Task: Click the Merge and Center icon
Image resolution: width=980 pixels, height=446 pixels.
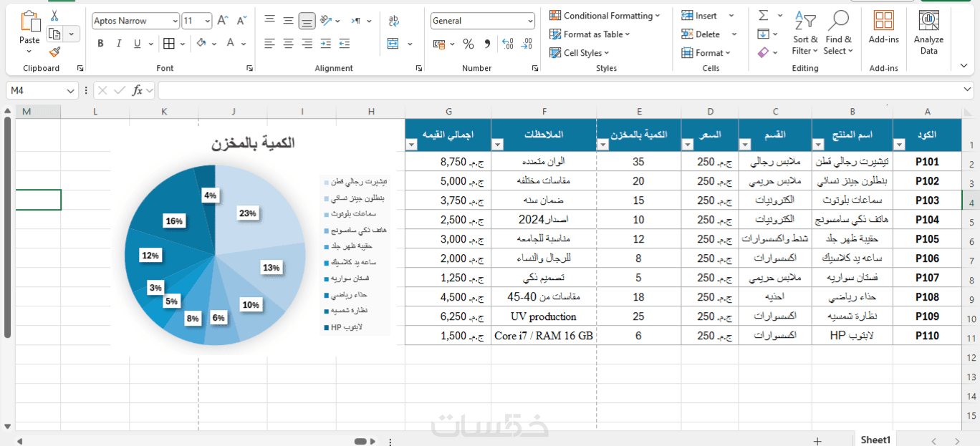Action: pos(393,44)
